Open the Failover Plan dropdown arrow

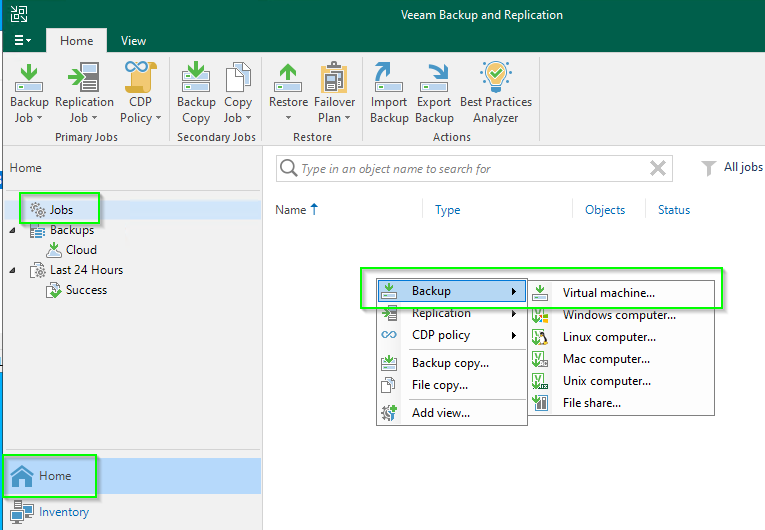click(x=347, y=118)
